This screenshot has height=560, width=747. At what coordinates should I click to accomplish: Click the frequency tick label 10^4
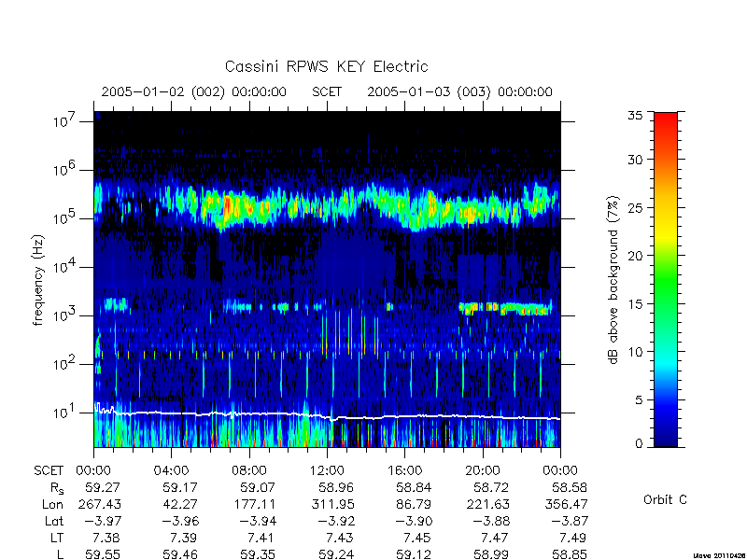63,267
